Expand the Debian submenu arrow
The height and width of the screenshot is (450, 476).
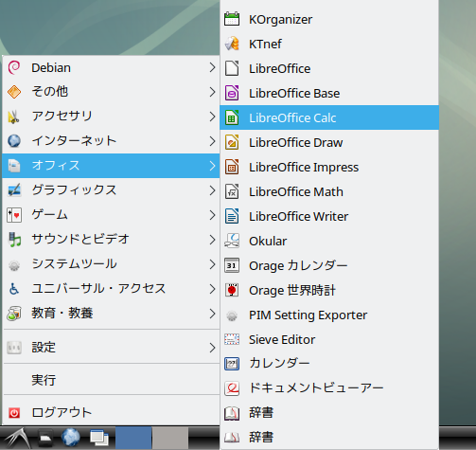212,67
